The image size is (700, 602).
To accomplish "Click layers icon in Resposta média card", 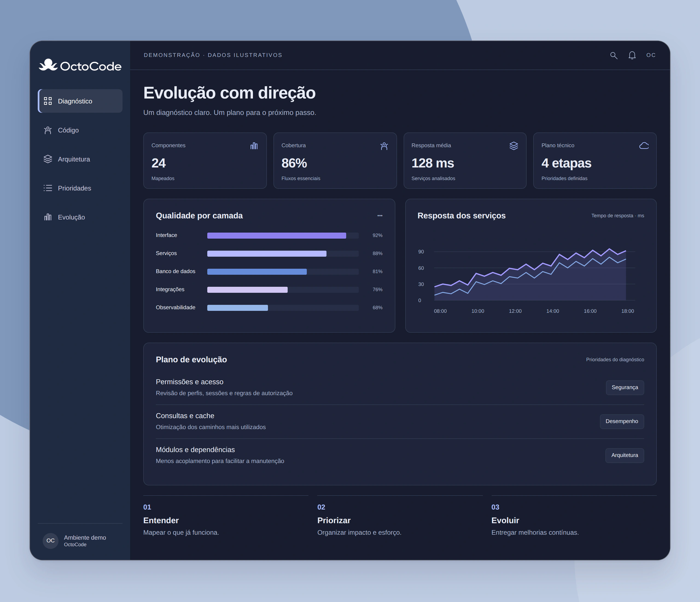I will (x=514, y=146).
